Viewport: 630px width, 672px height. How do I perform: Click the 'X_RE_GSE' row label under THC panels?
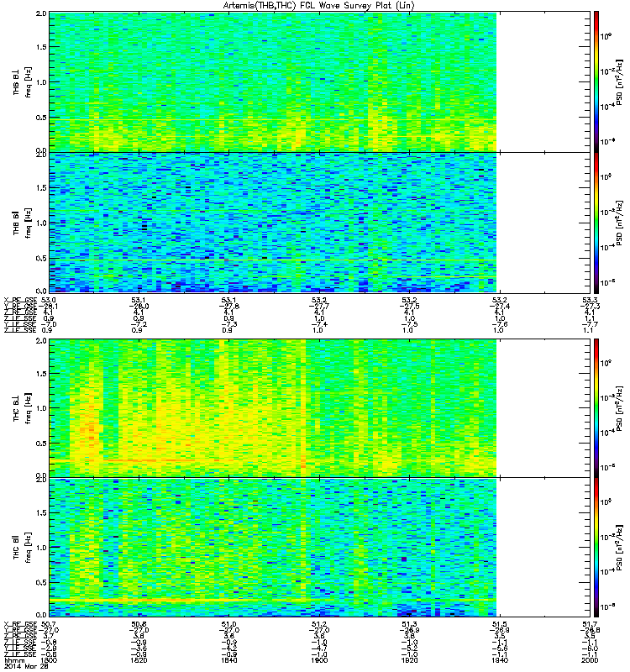20,624
